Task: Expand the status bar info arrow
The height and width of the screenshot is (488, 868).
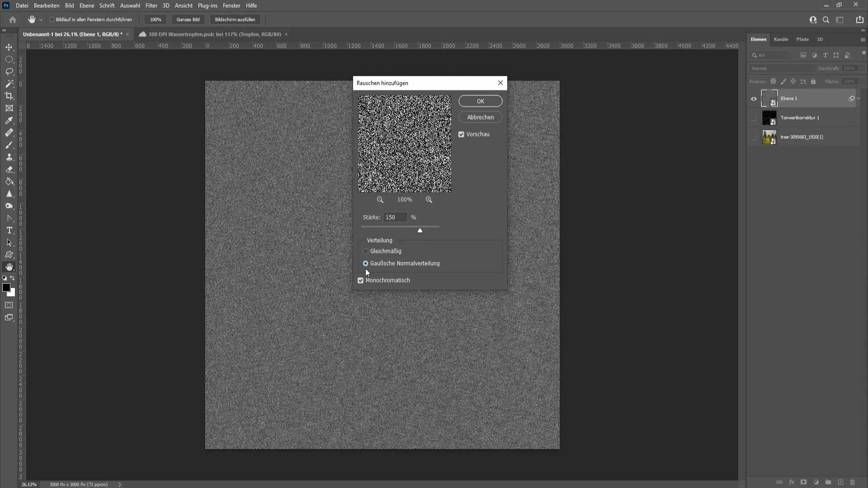Action: 120,484
